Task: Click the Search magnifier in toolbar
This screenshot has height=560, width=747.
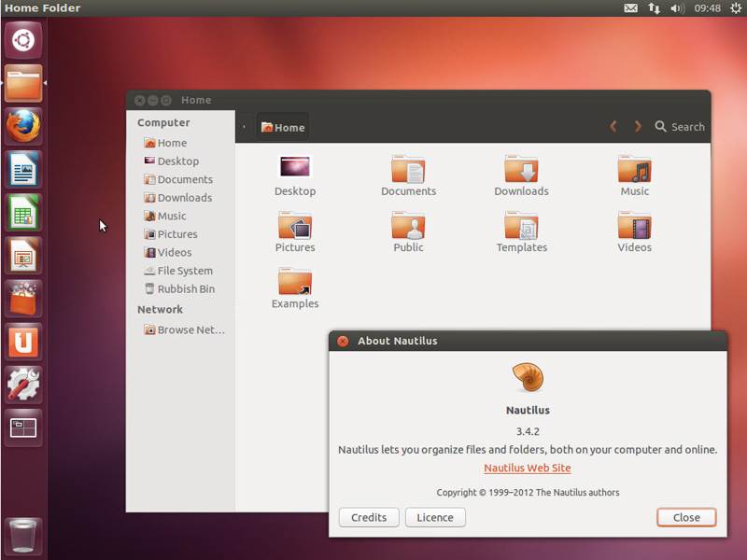Action: [660, 127]
